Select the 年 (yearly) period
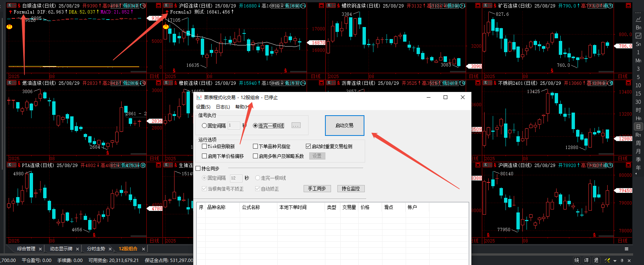The width and height of the screenshot is (644, 265). pos(638,168)
